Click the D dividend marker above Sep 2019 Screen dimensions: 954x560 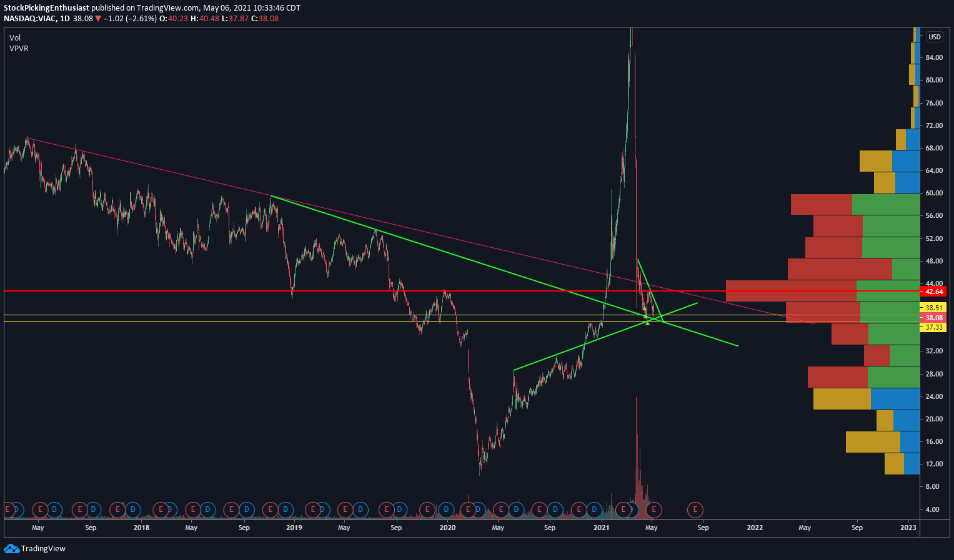[400, 510]
